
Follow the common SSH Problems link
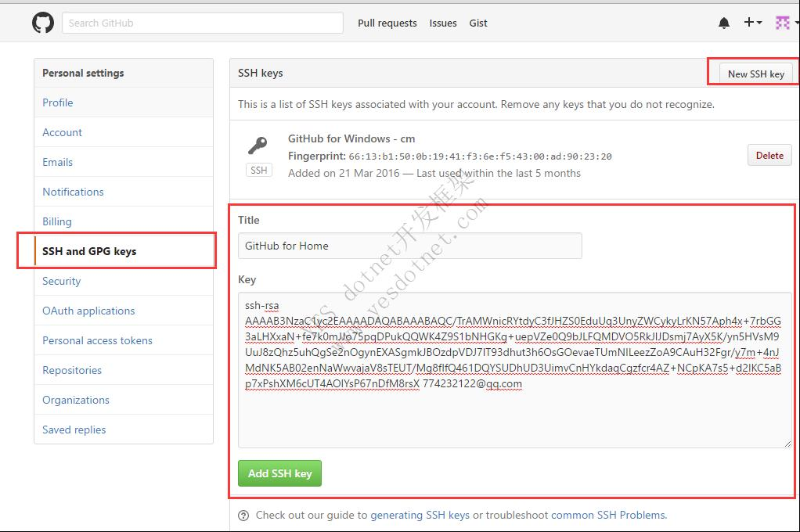click(x=608, y=515)
